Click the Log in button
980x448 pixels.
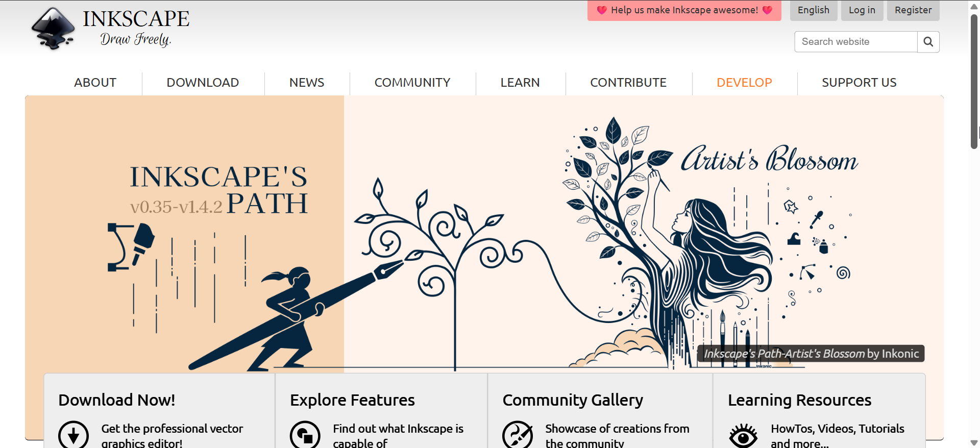[862, 10]
